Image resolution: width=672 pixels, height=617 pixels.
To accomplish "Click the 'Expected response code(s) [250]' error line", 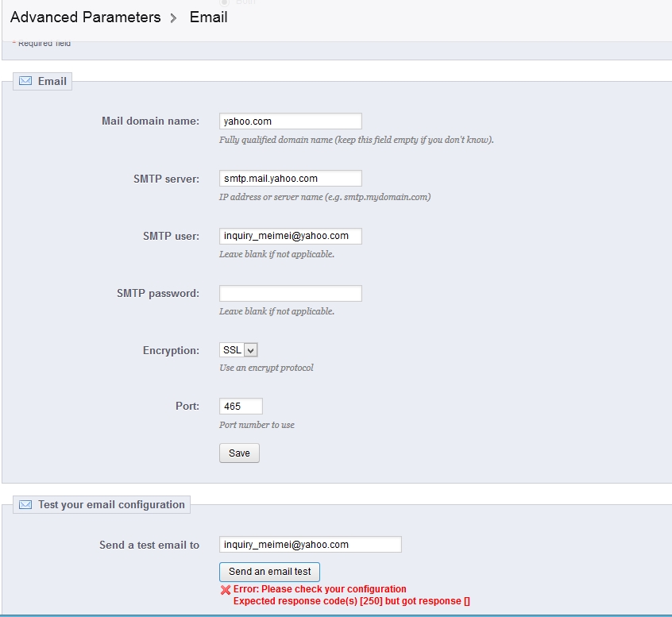I will (x=351, y=601).
